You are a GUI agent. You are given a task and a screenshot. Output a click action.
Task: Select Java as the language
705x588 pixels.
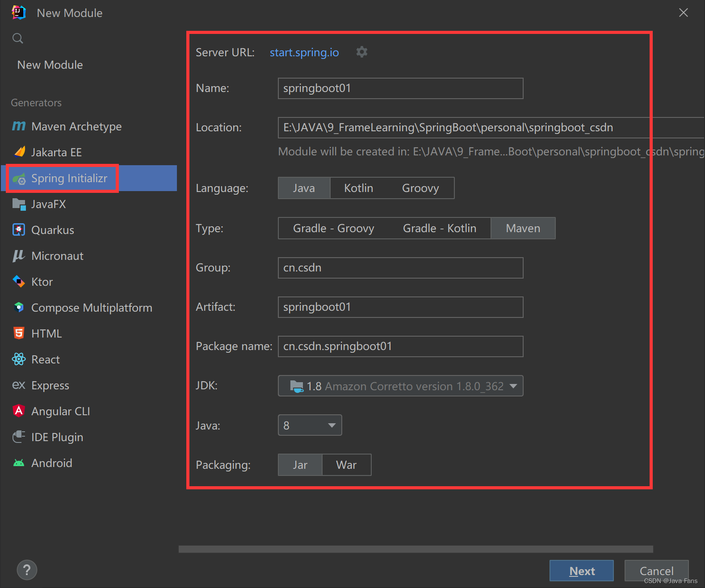click(304, 188)
